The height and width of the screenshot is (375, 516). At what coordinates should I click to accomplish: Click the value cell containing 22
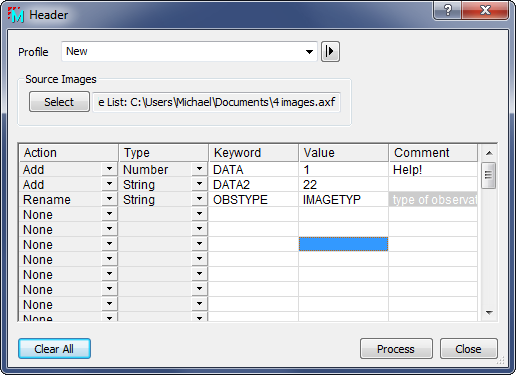coord(343,184)
